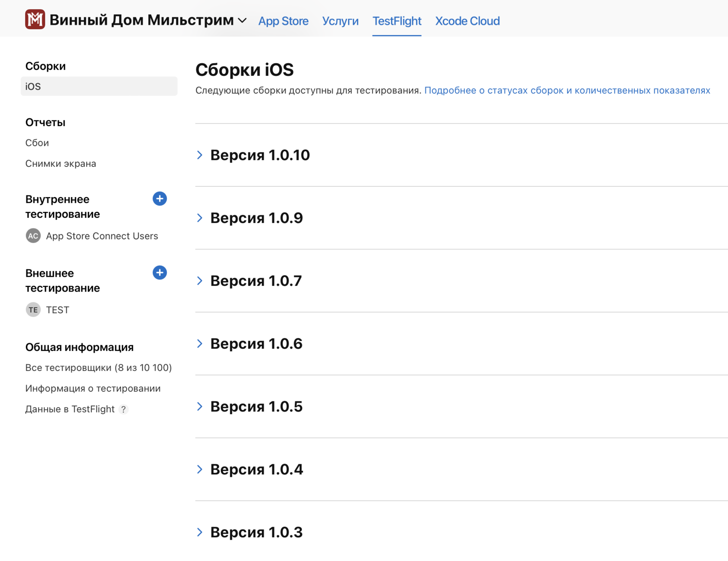Viewport: 728px width, 561px height.
Task: Open Все тестировщики list
Action: [98, 368]
